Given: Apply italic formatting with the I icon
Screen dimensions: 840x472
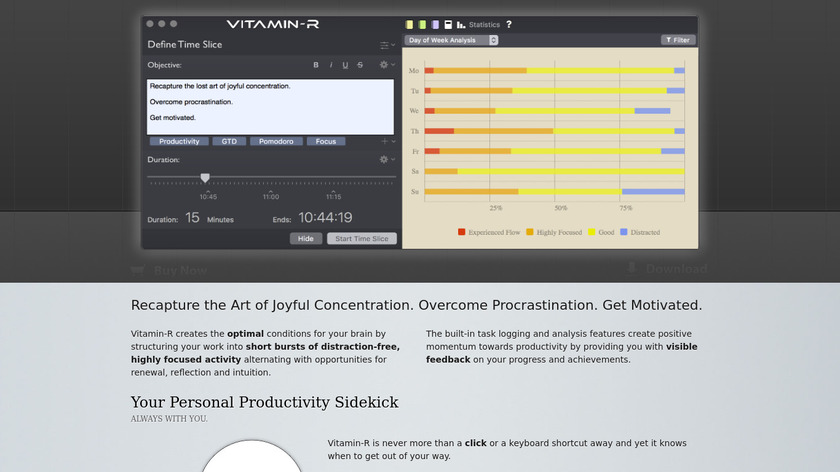Looking at the screenshot, I should point(331,65).
